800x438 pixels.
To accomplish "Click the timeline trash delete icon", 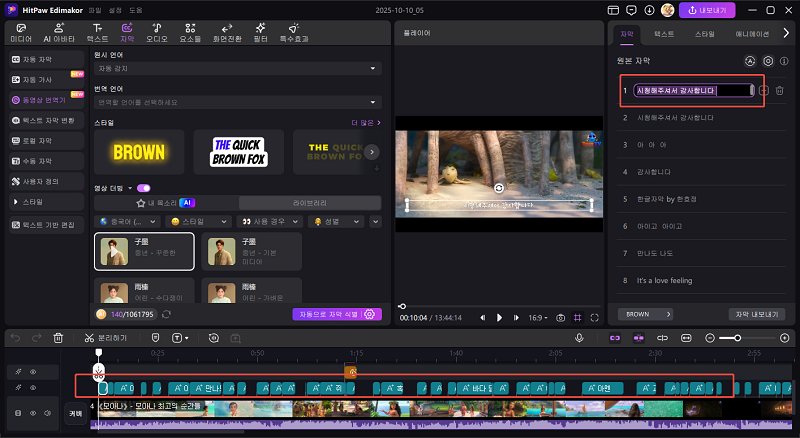I will (x=58, y=338).
